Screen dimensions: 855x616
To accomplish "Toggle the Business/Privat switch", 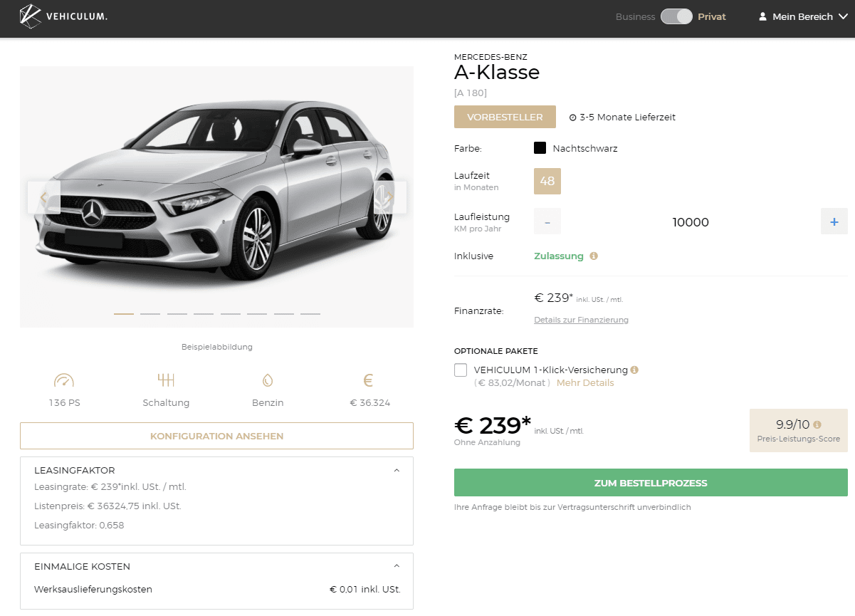I will 676,16.
